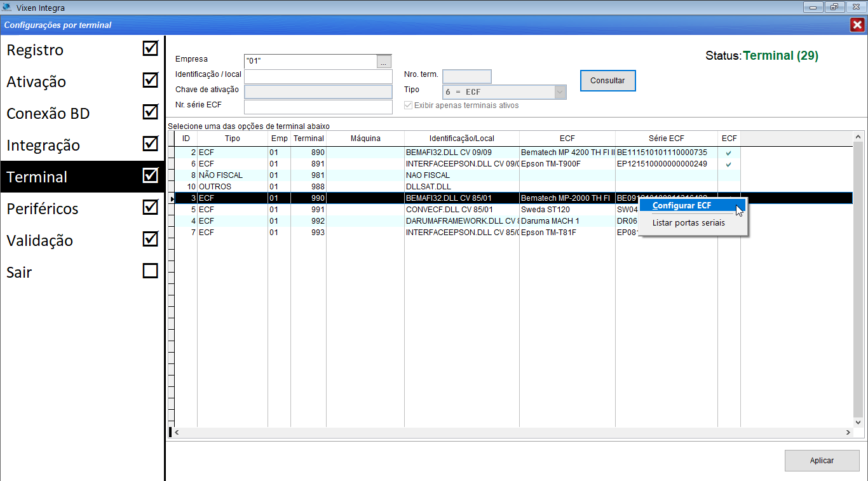Click the Aplicar button
868x481 pixels.
point(822,461)
